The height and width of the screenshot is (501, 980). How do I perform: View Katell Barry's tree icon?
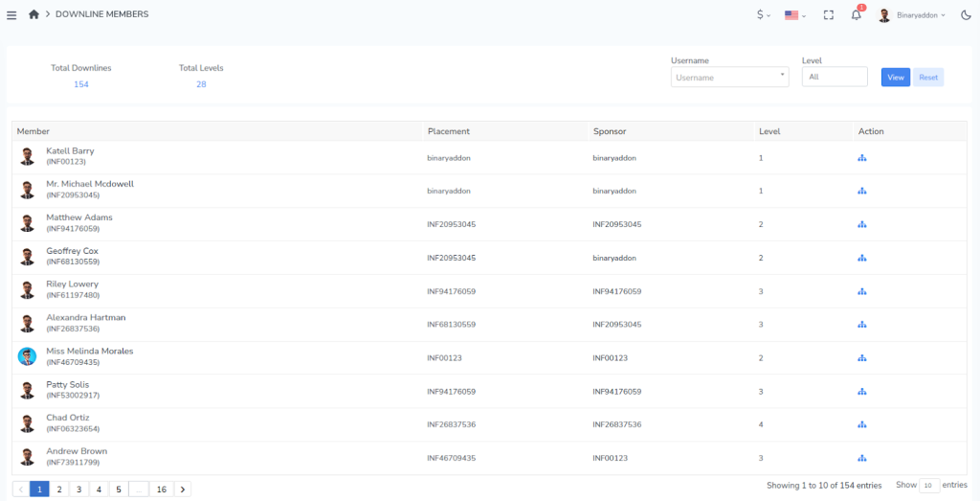[x=862, y=157]
